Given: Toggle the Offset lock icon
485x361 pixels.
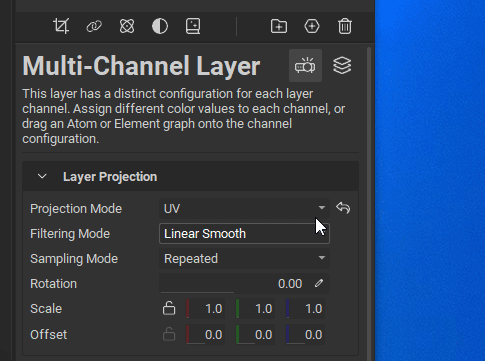Looking at the screenshot, I should coord(169,334).
